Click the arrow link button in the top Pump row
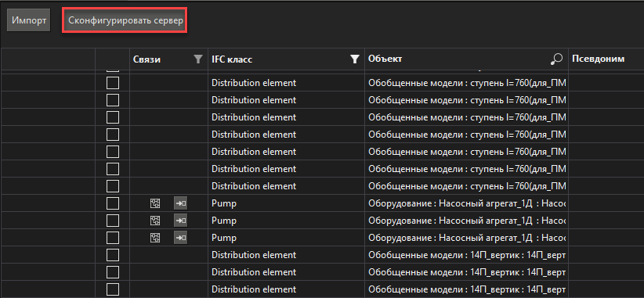This screenshot has height=298, width=644. pyautogui.click(x=180, y=203)
